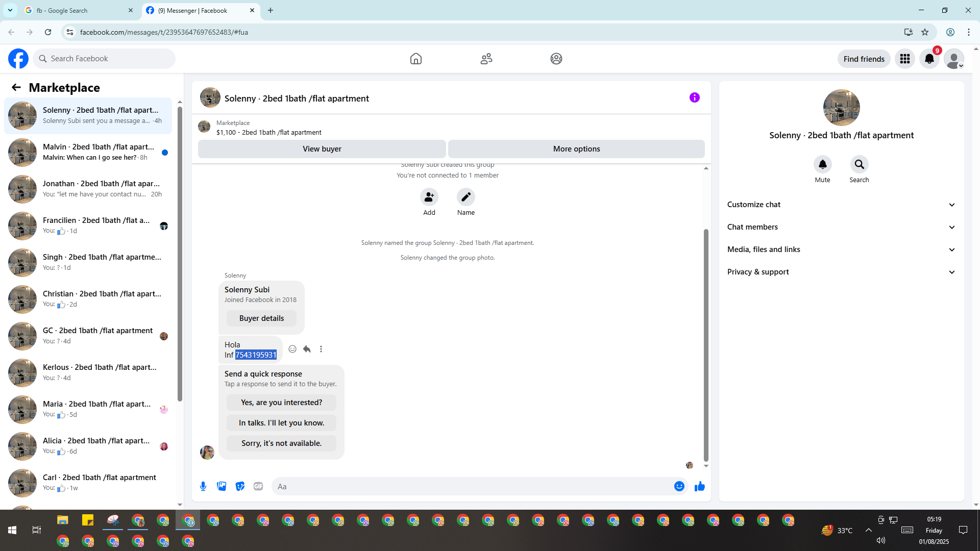Screen dimensions: 980x551
Task: Reply to the Hola message
Action: (x=307, y=349)
